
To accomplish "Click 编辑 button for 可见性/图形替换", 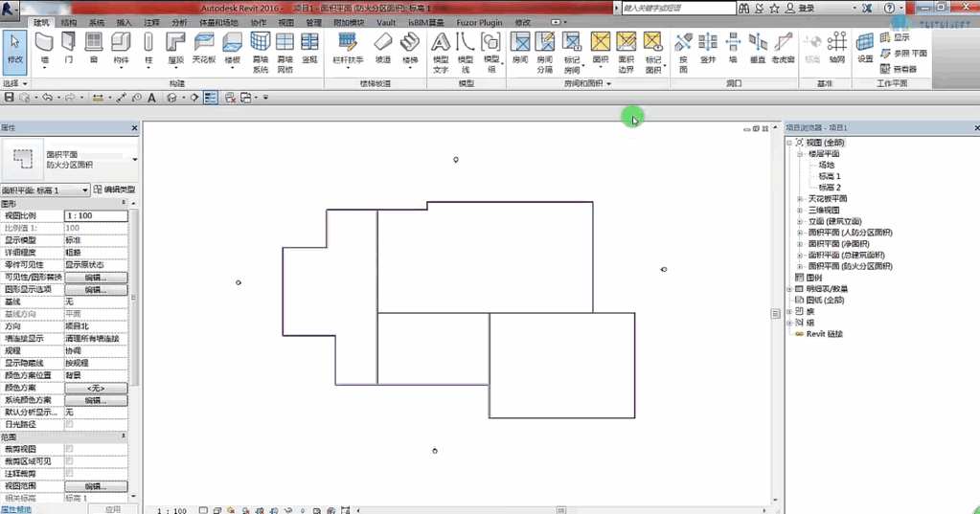I will tap(96, 278).
